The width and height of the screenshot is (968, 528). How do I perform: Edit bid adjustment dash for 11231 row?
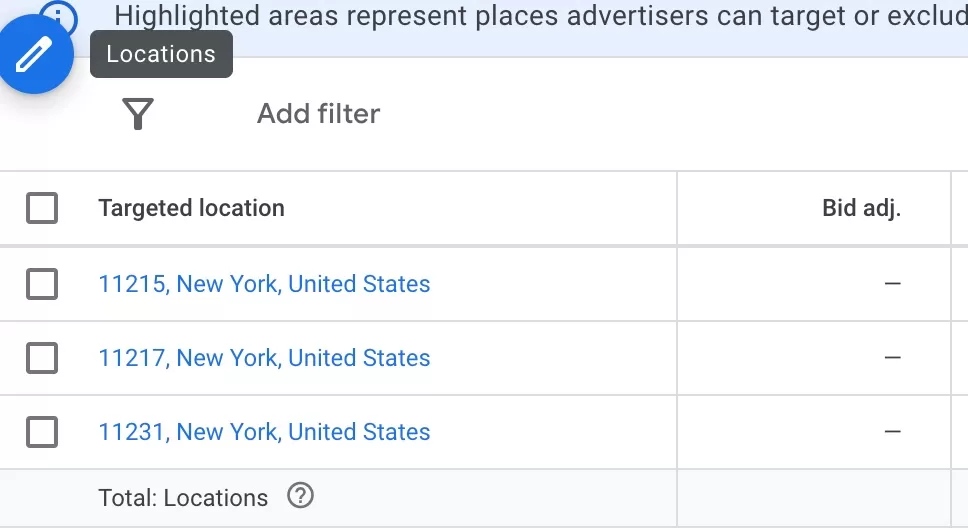[892, 432]
